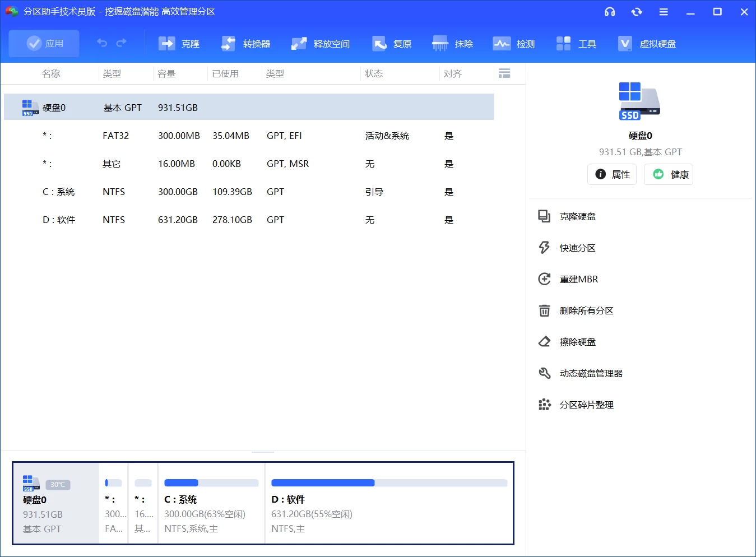Click the update refresh icon
756x557 pixels.
click(x=637, y=11)
